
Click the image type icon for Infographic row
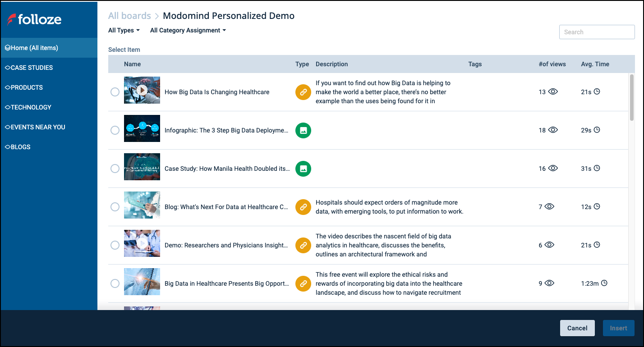(303, 130)
